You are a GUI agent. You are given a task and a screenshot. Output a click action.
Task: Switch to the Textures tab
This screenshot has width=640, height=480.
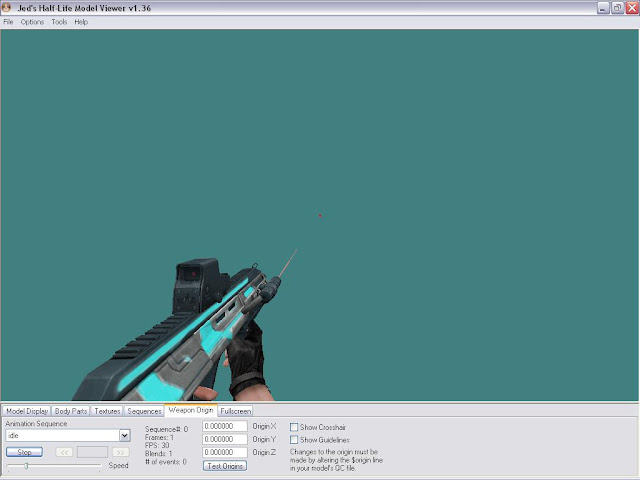click(107, 411)
